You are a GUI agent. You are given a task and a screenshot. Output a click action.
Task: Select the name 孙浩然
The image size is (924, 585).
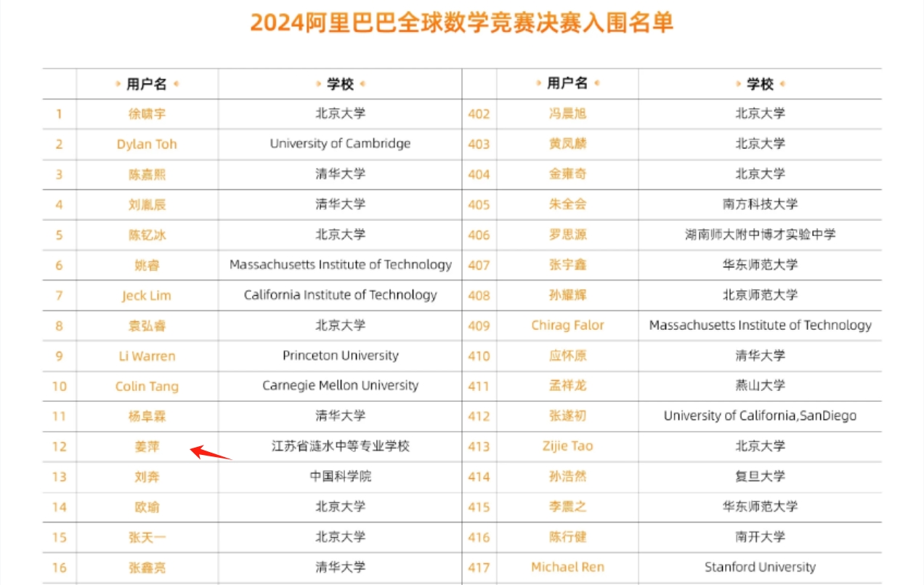(567, 477)
